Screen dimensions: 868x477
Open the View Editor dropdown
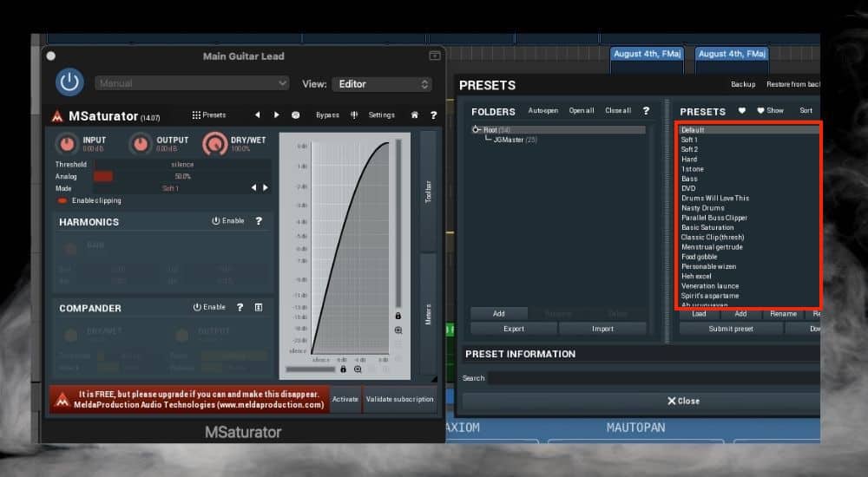[x=381, y=84]
